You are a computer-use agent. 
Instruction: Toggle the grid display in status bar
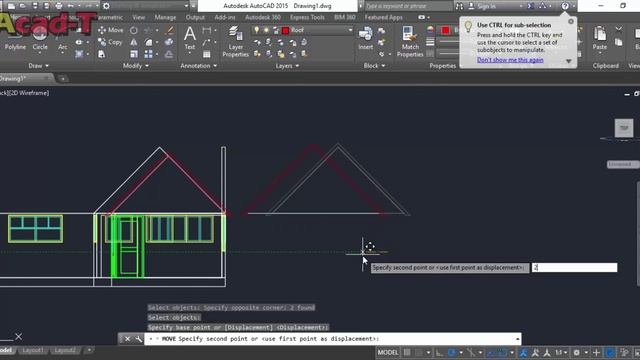point(407,352)
